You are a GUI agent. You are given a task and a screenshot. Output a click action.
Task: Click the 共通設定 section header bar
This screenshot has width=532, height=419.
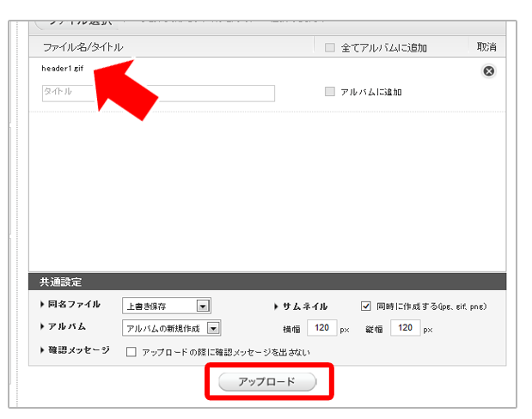click(267, 282)
